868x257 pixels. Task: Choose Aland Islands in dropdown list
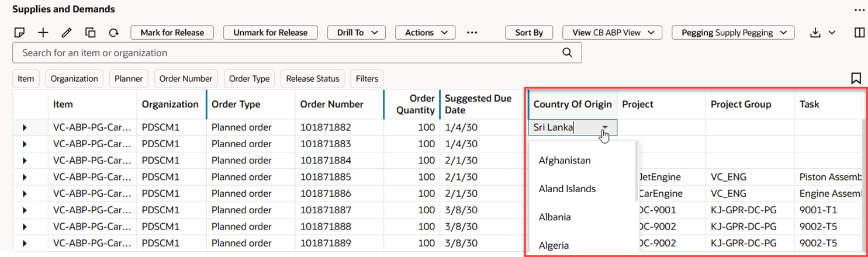pos(567,189)
